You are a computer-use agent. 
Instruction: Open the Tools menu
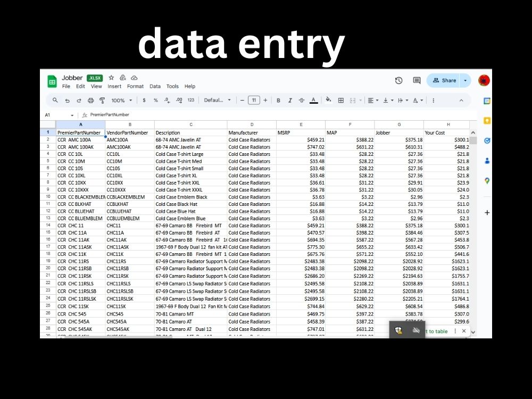pos(172,87)
